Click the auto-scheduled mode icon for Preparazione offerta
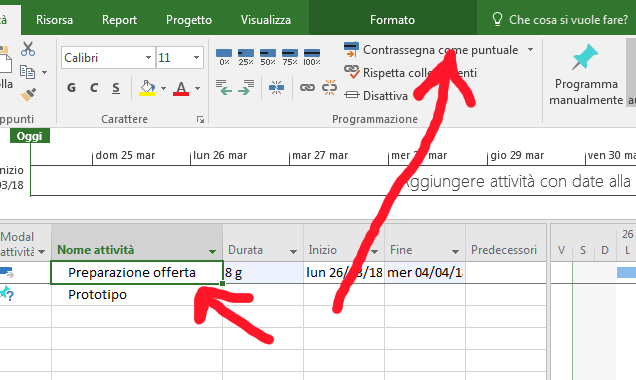The image size is (636, 380). [7, 273]
